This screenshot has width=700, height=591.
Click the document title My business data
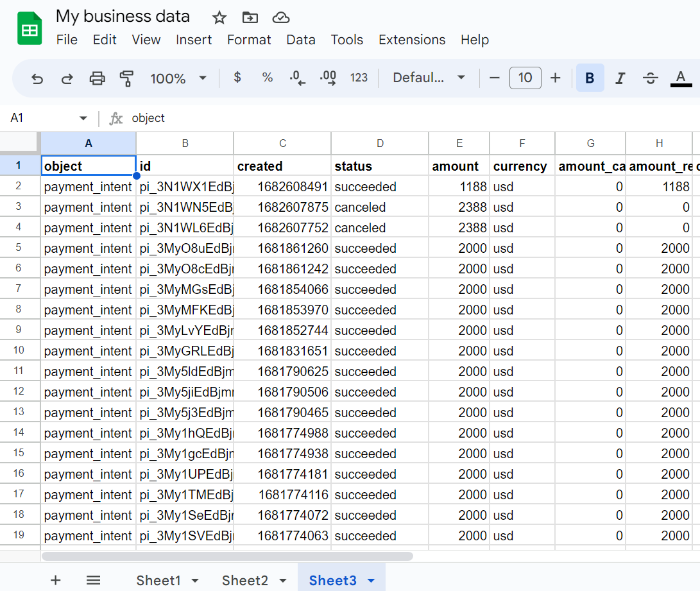(x=123, y=16)
